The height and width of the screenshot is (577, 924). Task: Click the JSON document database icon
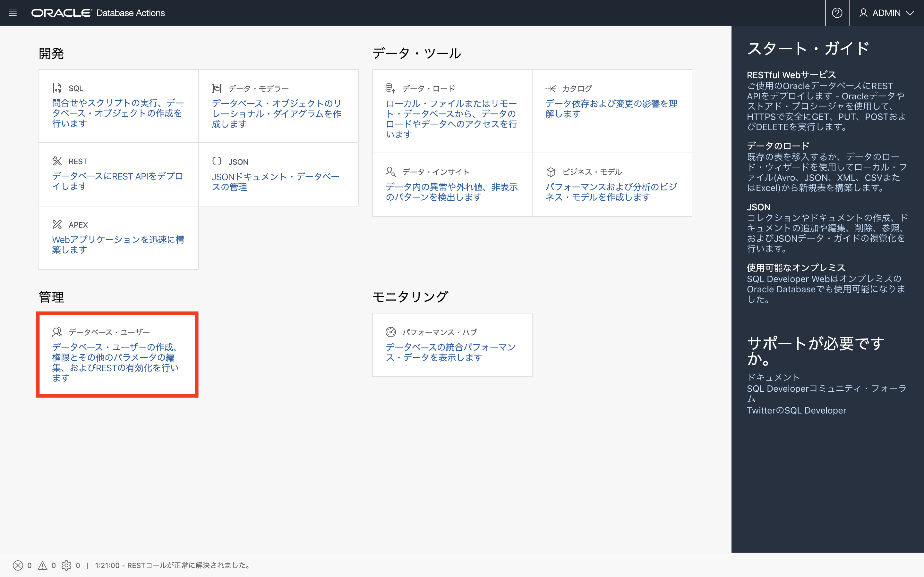pyautogui.click(x=217, y=161)
